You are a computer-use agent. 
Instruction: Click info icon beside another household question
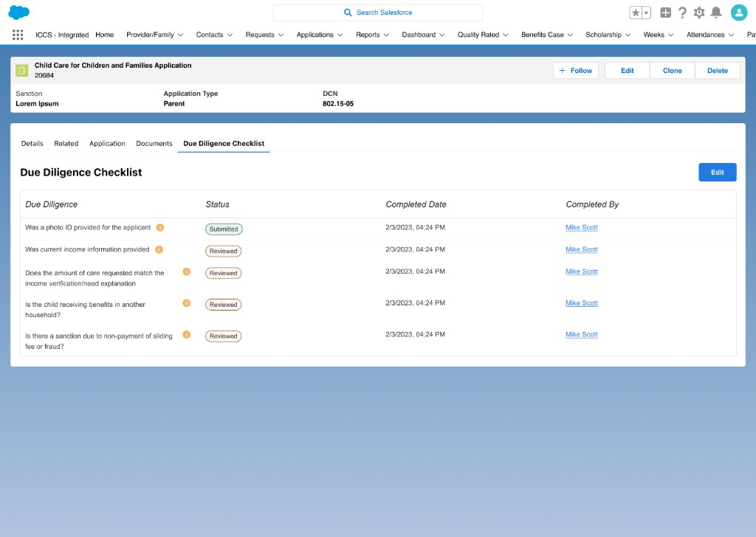tap(187, 303)
